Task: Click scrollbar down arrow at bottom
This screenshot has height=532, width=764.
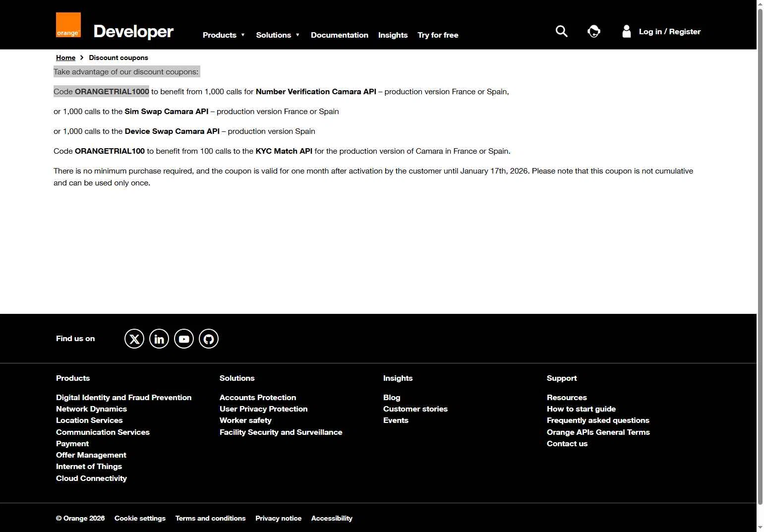Action: click(760, 527)
